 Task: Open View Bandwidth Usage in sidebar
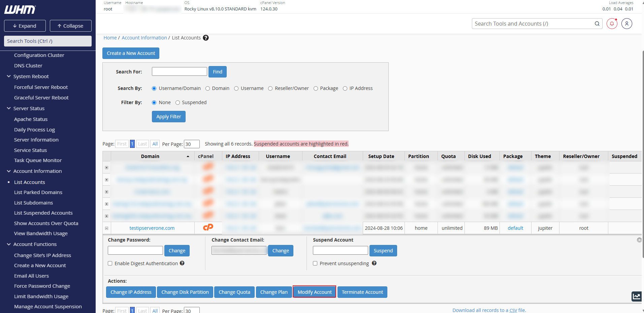(41, 233)
